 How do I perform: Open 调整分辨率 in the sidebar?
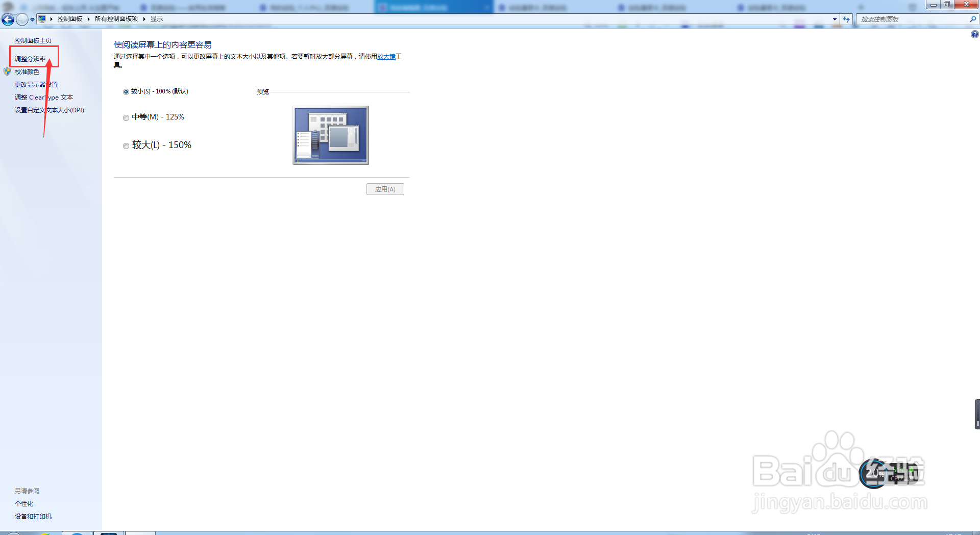coord(30,59)
